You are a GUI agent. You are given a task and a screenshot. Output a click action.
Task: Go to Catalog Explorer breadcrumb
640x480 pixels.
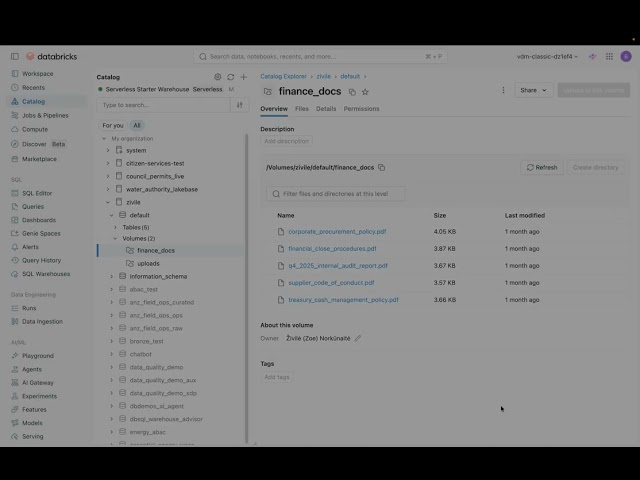pos(283,76)
